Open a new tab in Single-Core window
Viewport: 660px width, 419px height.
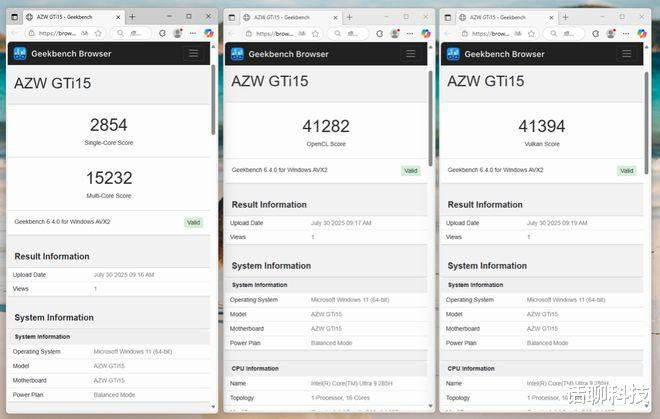[132, 16]
